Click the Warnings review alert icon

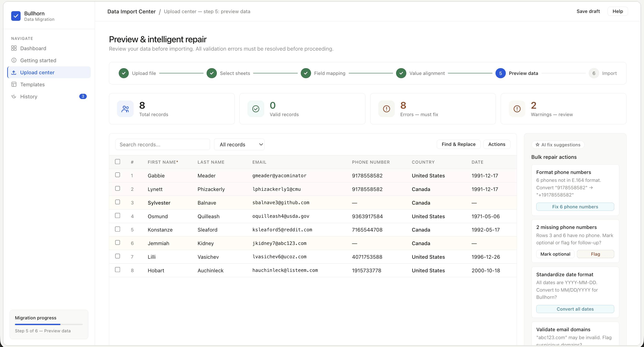pyautogui.click(x=517, y=109)
